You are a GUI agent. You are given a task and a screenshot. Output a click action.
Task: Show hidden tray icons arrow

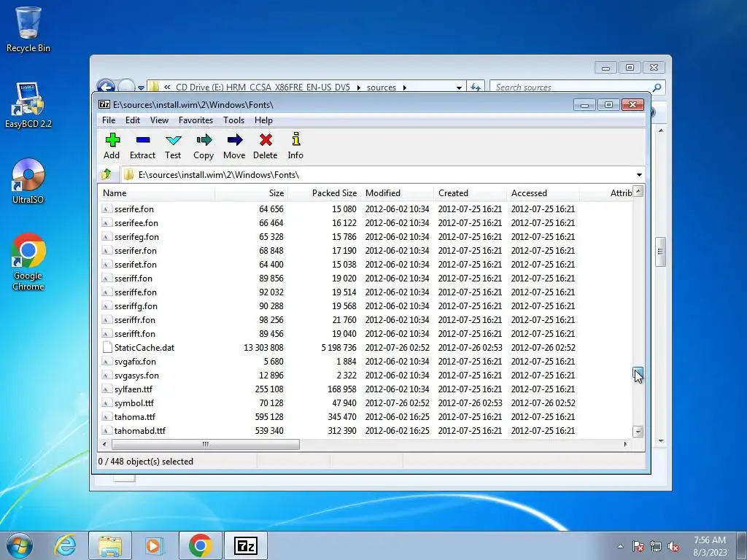[x=620, y=546]
